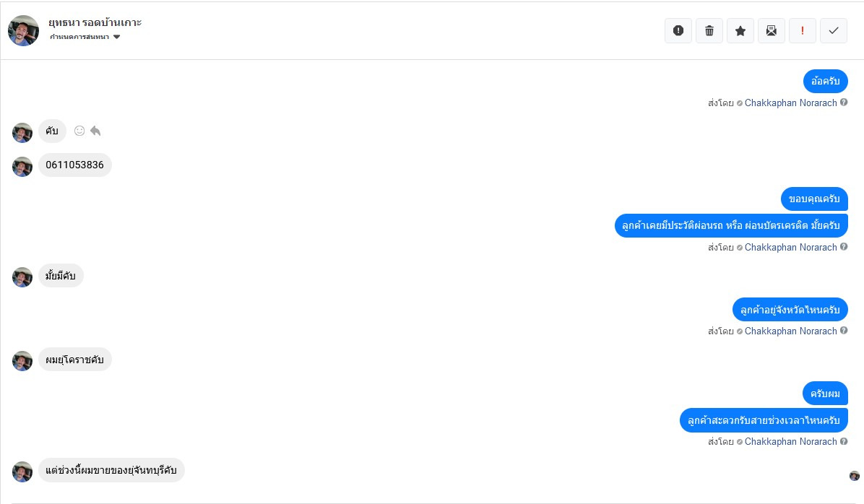Image resolution: width=864 pixels, height=504 pixels.
Task: Click the seen-receipt avatar at bottom right
Action: point(855,476)
